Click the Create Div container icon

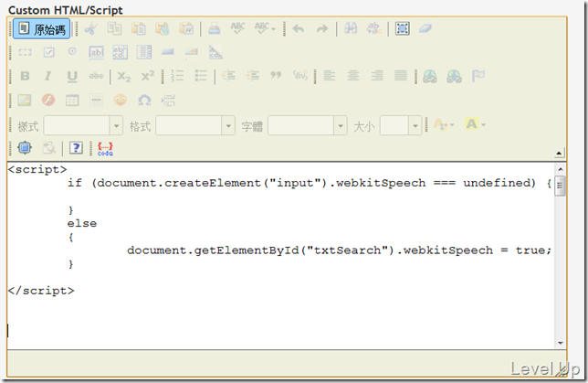300,76
